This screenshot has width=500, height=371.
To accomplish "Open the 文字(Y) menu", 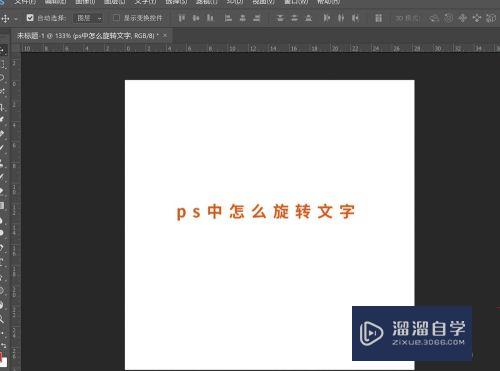I will [145, 2].
